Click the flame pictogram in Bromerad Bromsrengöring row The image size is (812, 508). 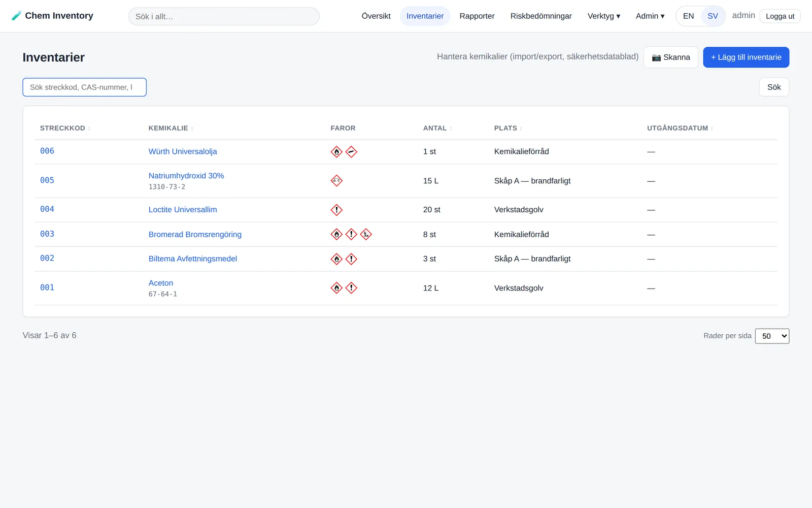pos(336,234)
